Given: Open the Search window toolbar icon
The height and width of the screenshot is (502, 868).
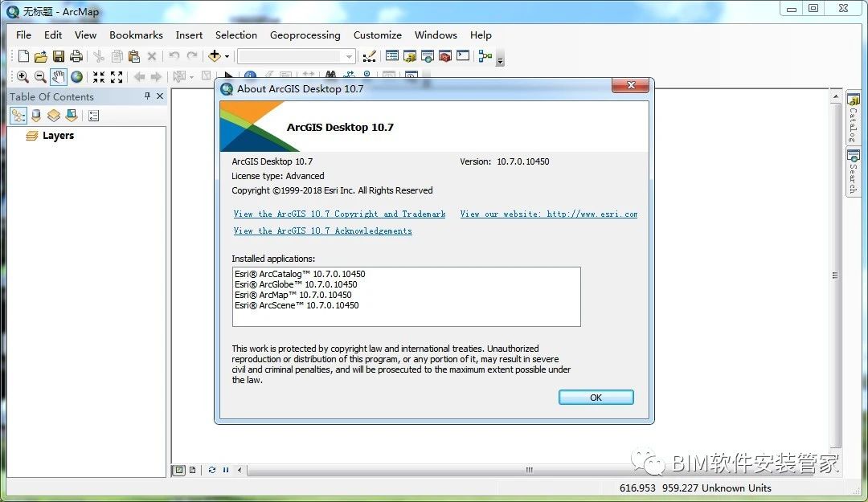Looking at the screenshot, I should tap(428, 56).
